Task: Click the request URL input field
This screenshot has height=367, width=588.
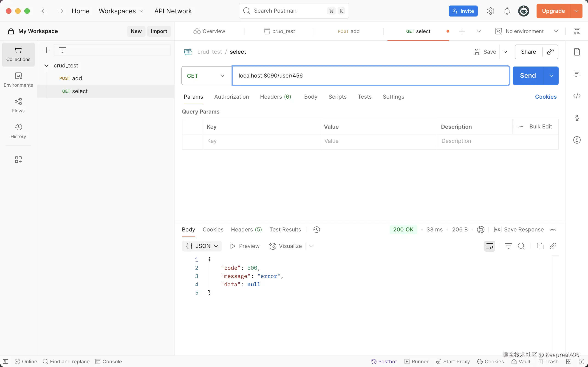Action: pyautogui.click(x=370, y=76)
